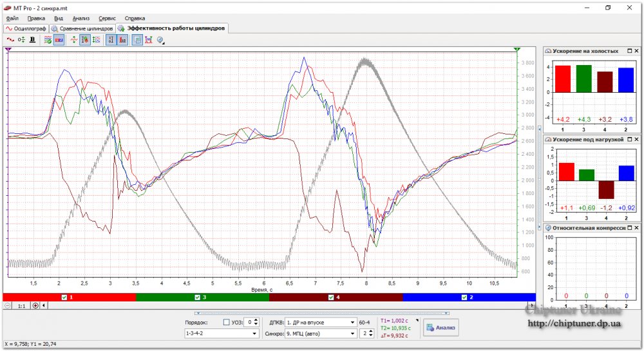This screenshot has width=644, height=351.
Task: Click the red-blue measurement markers icon
Action: pyautogui.click(x=149, y=40)
